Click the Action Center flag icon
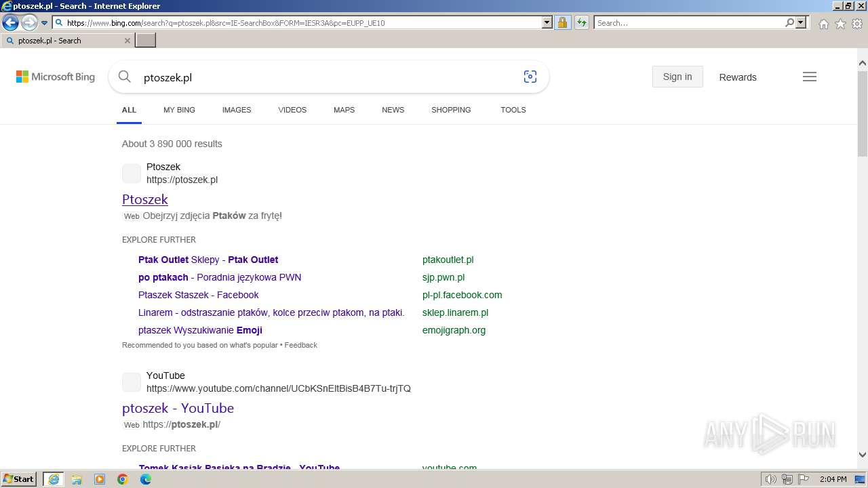868x488 pixels. point(804,479)
